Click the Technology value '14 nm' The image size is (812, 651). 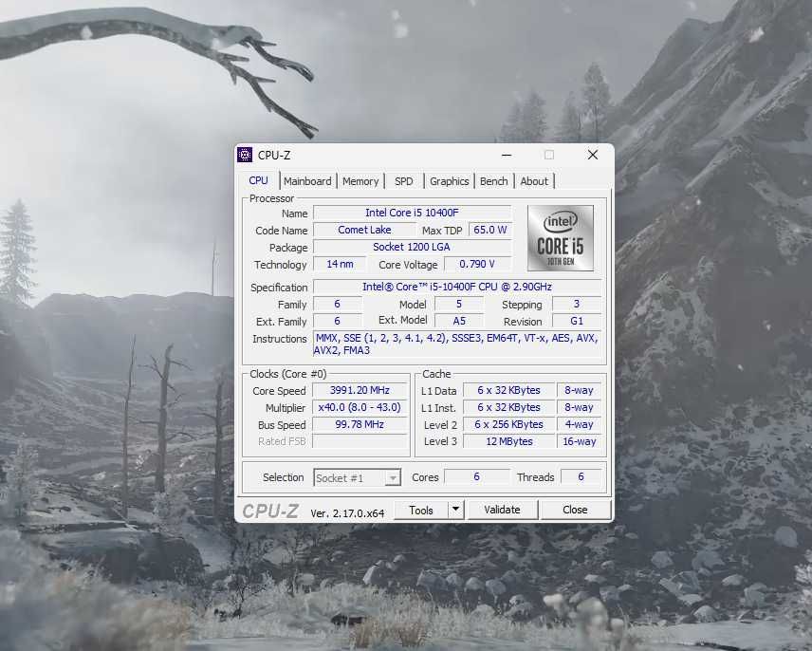(x=340, y=264)
